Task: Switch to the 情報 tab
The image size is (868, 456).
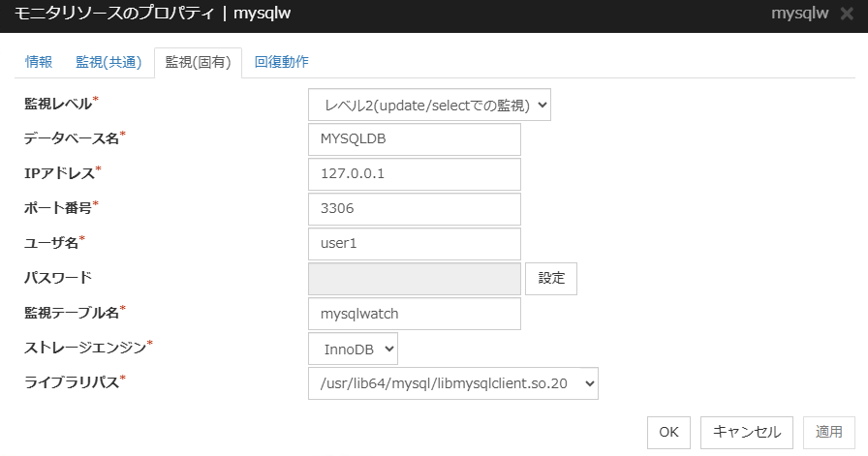Action: 39,62
